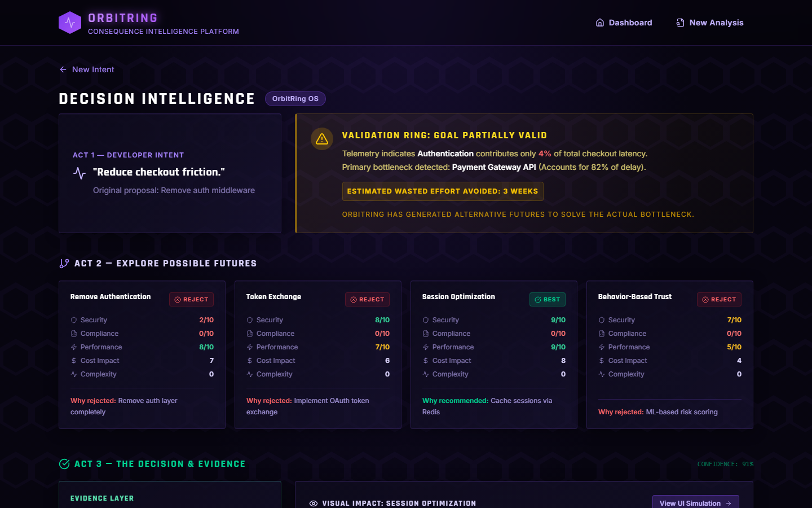The height and width of the screenshot is (508, 812).
Task: Click the New Analysis document icon
Action: 681,23
